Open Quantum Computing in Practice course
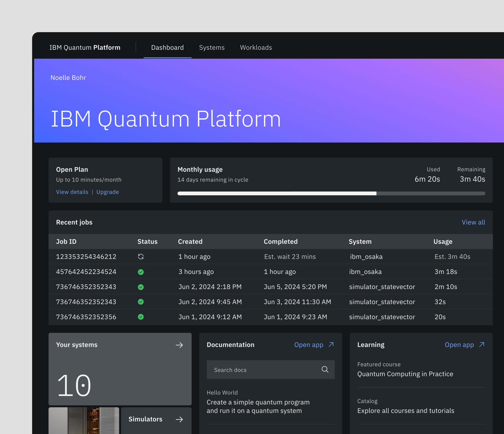The width and height of the screenshot is (504, 434). (x=405, y=374)
